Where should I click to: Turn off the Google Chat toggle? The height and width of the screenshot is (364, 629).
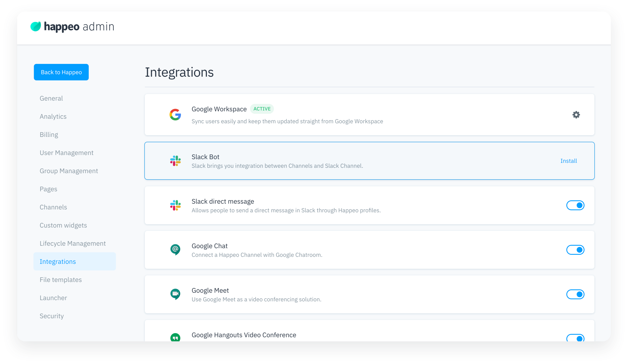[x=575, y=250]
